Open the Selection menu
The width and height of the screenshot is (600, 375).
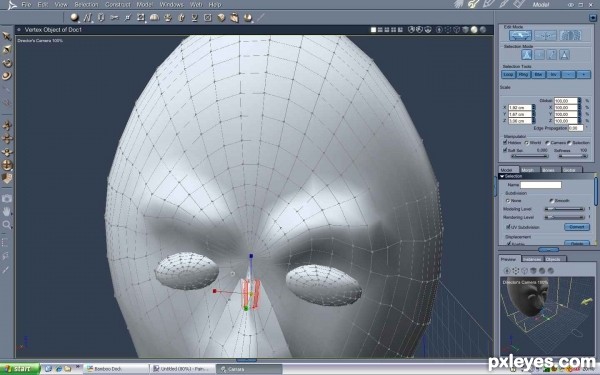click(x=86, y=5)
